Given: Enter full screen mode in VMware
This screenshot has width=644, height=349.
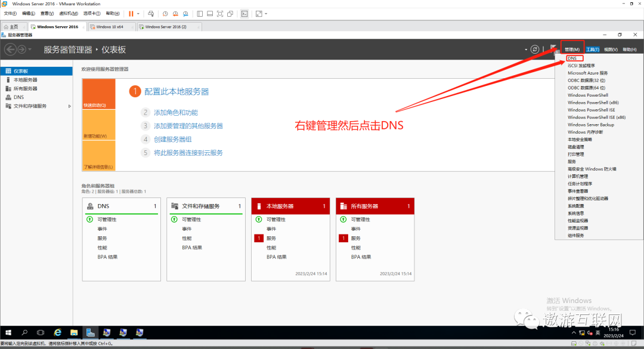Looking at the screenshot, I should (221, 13).
